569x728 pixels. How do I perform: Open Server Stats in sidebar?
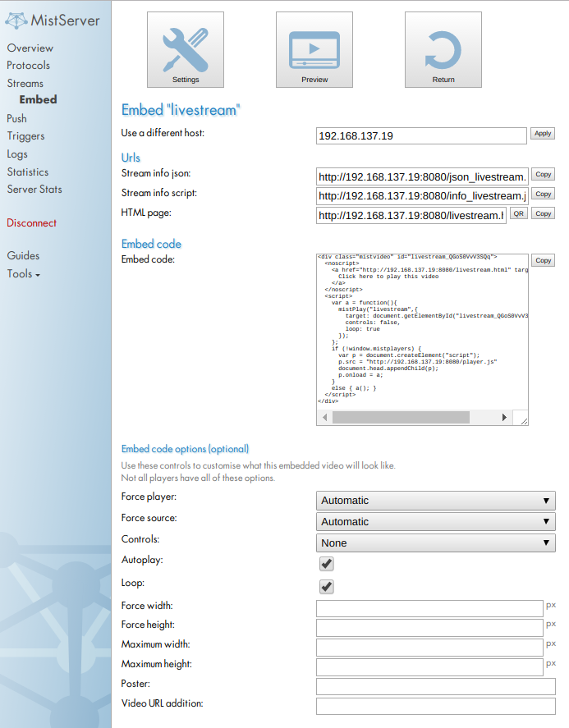coord(34,190)
